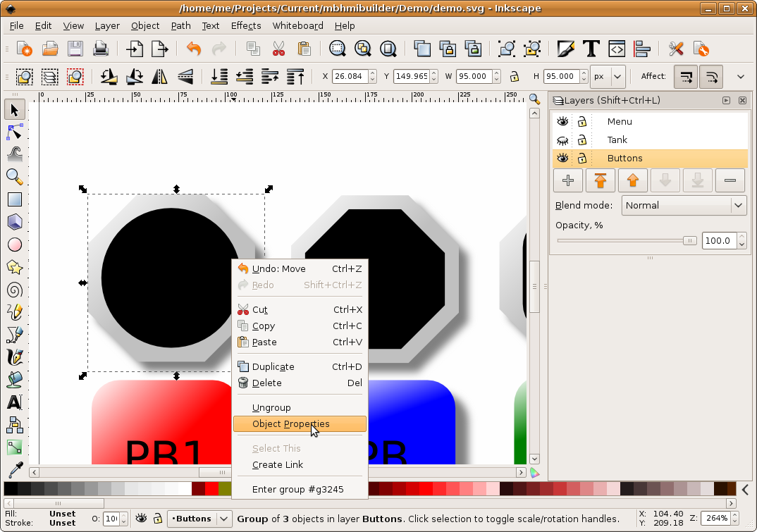Click the Layers panel iconify arrow

click(726, 101)
